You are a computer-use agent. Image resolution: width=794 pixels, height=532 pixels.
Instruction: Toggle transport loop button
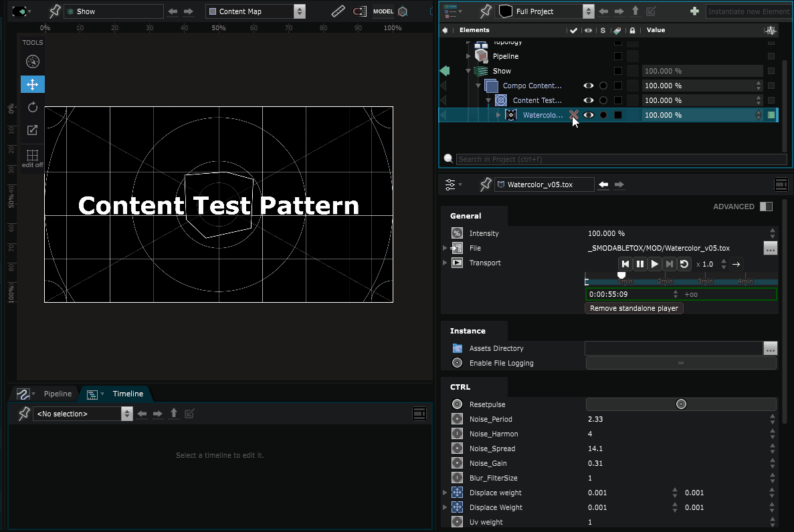(684, 264)
